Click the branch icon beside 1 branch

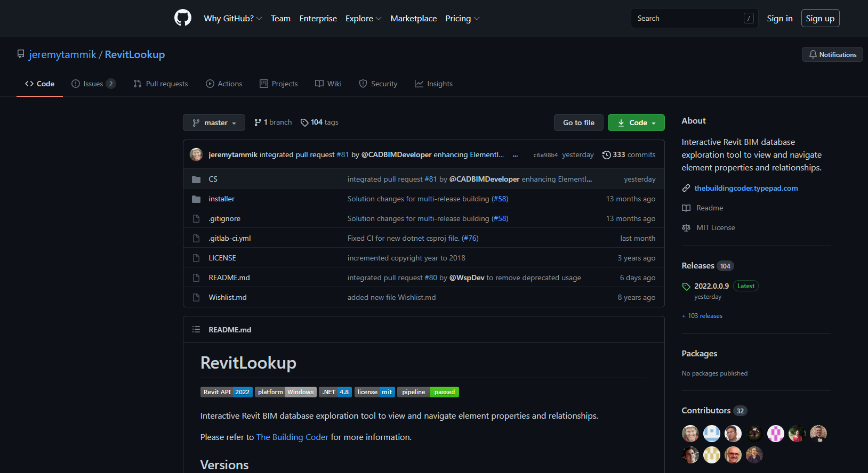258,123
